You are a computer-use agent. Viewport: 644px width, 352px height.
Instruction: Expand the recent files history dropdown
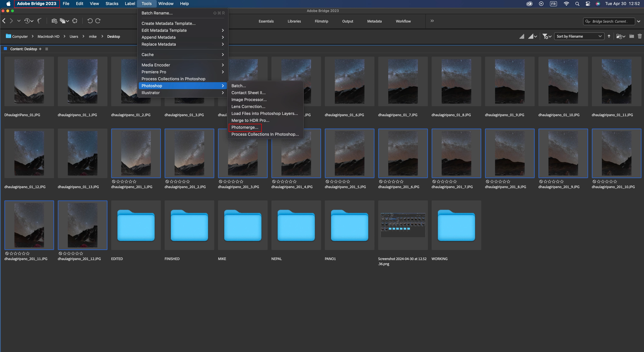tap(29, 21)
